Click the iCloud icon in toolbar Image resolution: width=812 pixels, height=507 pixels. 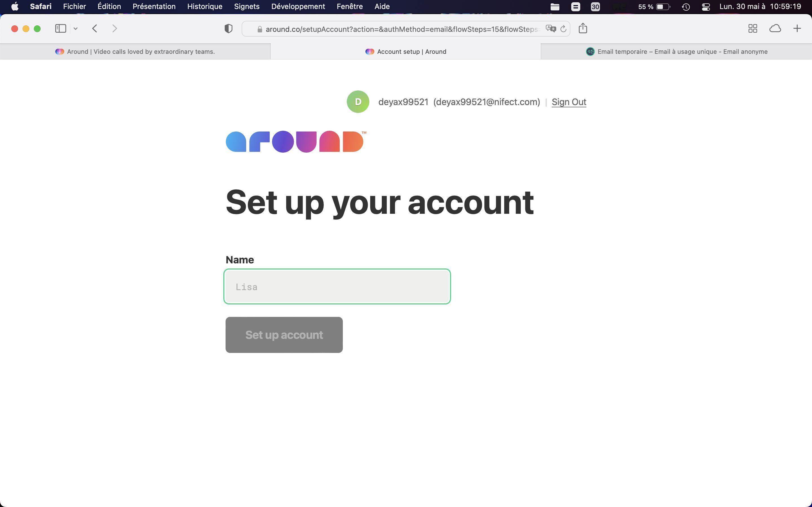[775, 29]
